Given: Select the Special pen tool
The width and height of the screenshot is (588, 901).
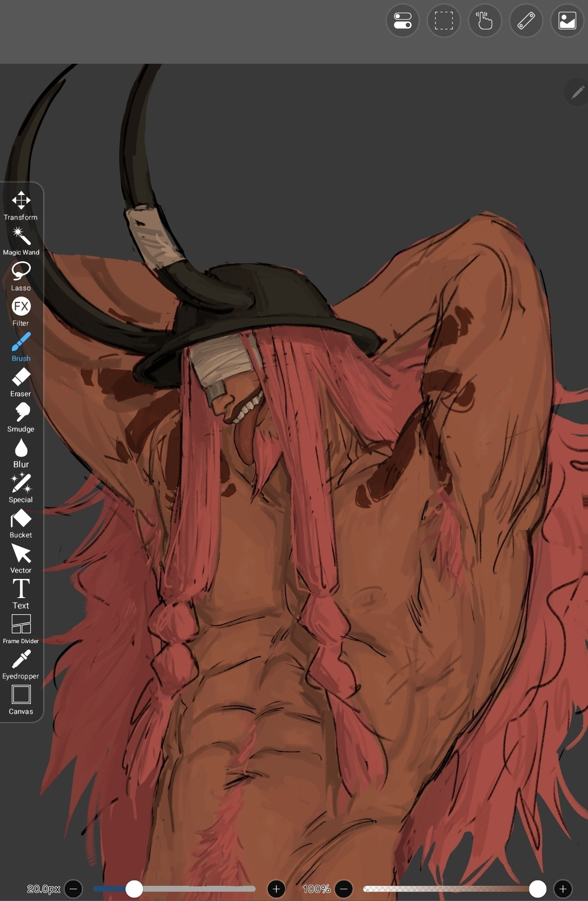Looking at the screenshot, I should point(21,488).
